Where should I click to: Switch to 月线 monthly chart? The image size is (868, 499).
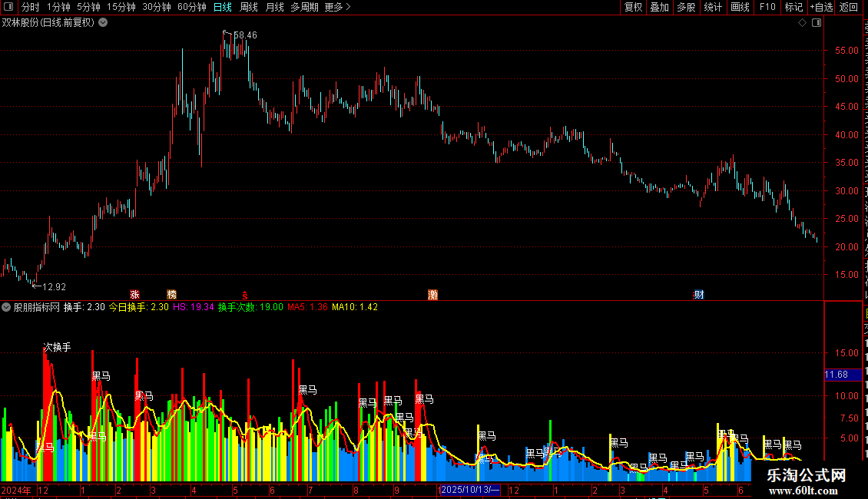click(274, 7)
